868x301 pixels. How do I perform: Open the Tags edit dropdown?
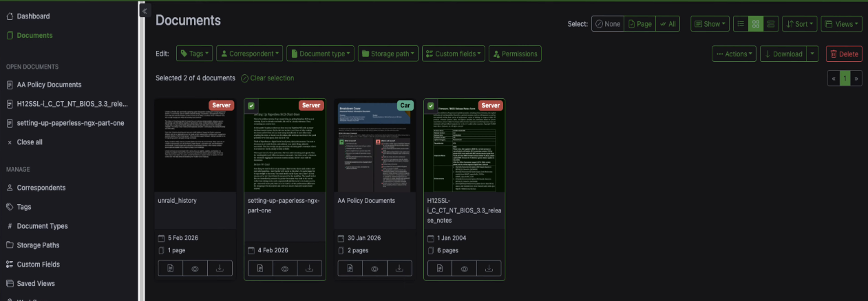pos(194,54)
